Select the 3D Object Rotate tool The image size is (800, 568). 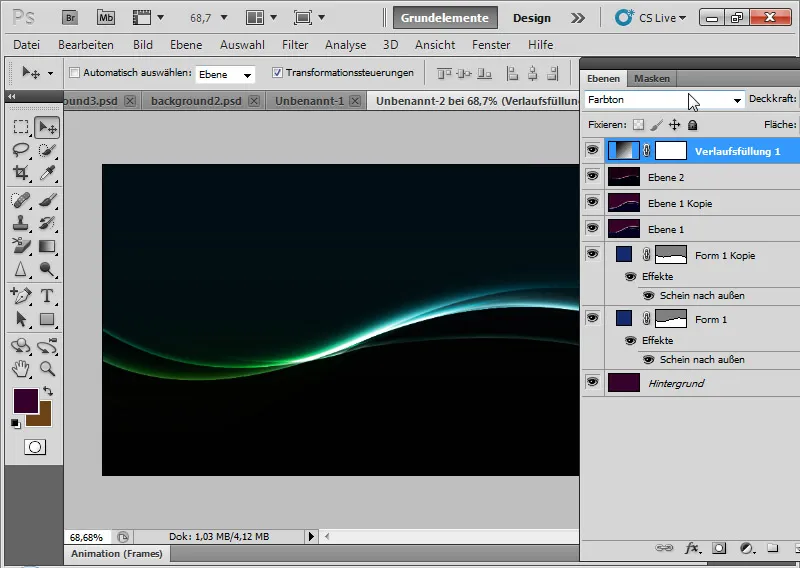click(x=21, y=346)
